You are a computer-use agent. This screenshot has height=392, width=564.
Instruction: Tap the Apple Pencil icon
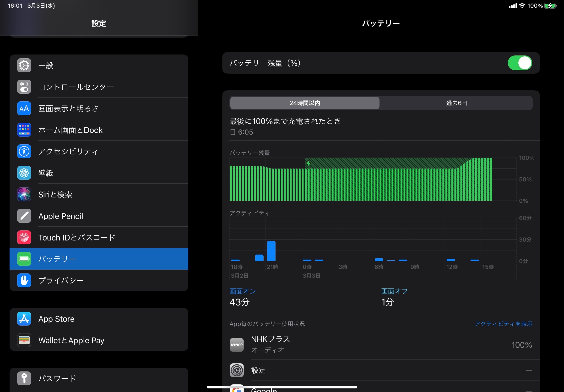click(x=24, y=216)
